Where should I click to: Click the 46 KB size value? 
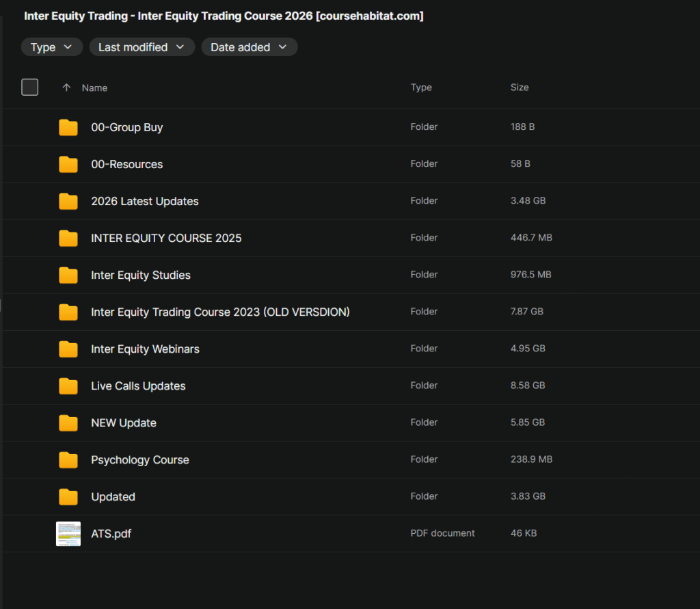tap(523, 533)
